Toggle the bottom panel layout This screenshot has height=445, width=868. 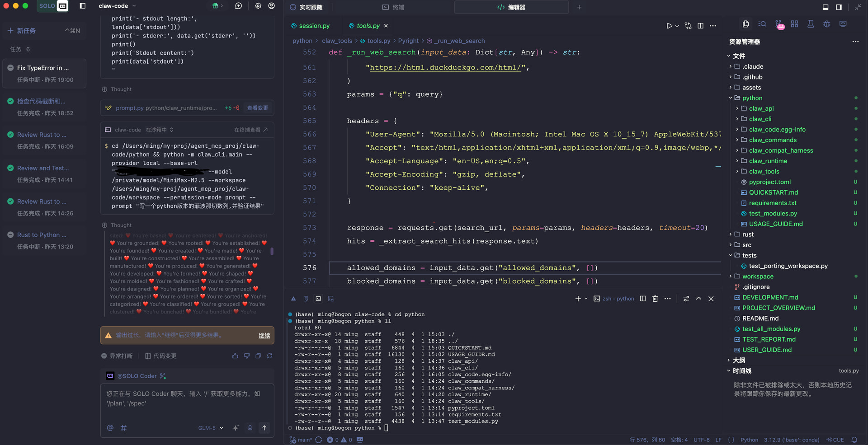point(826,7)
